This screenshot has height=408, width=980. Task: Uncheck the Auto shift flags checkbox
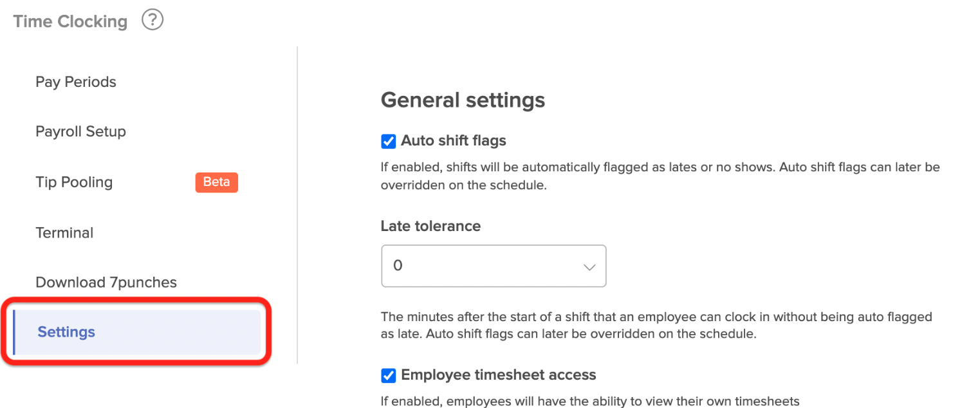(388, 141)
